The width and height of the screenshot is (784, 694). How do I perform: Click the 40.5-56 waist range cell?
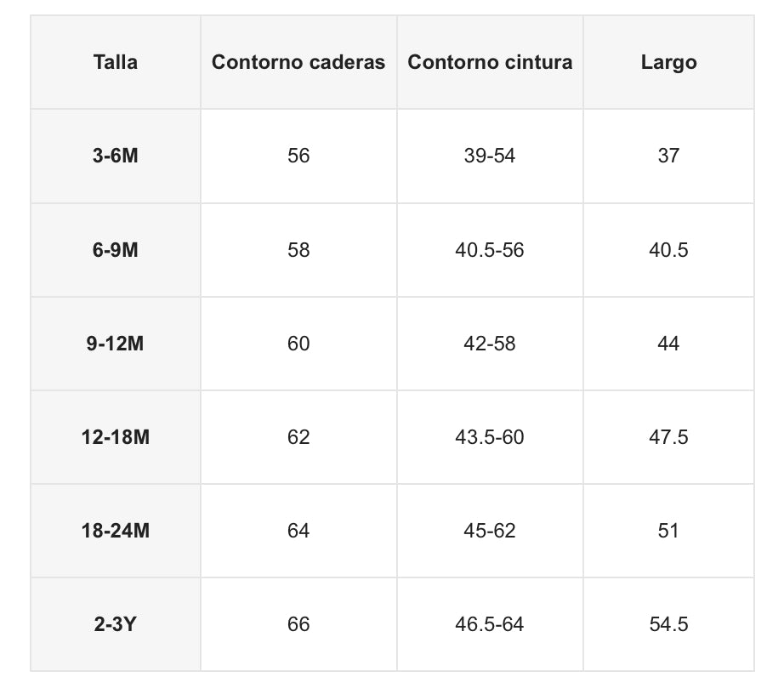pyautogui.click(x=490, y=250)
